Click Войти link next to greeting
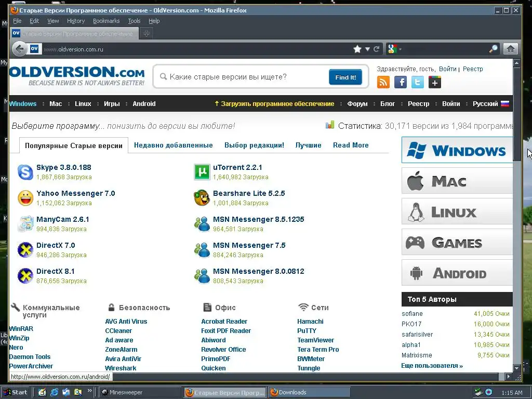Screen dimensions: 532x399 tap(447, 69)
